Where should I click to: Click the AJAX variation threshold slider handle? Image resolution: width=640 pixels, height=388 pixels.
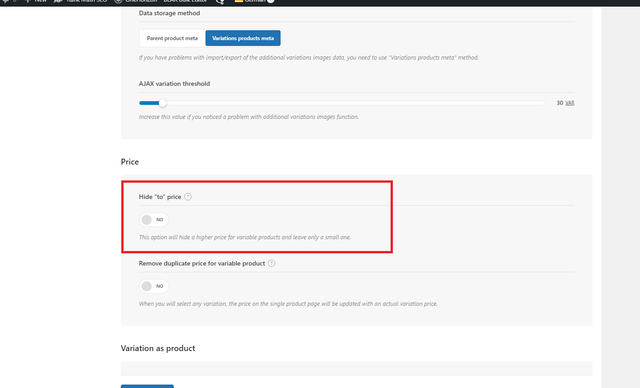click(162, 103)
